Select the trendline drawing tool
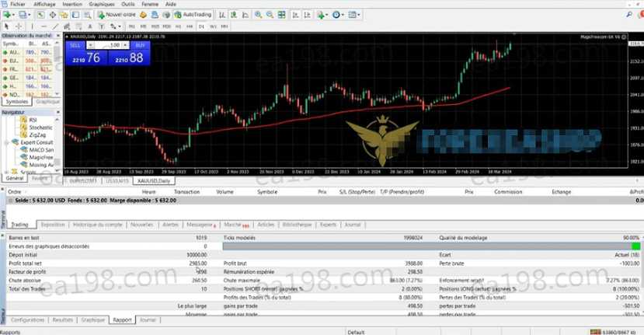The width and height of the screenshot is (644, 335). point(57,26)
